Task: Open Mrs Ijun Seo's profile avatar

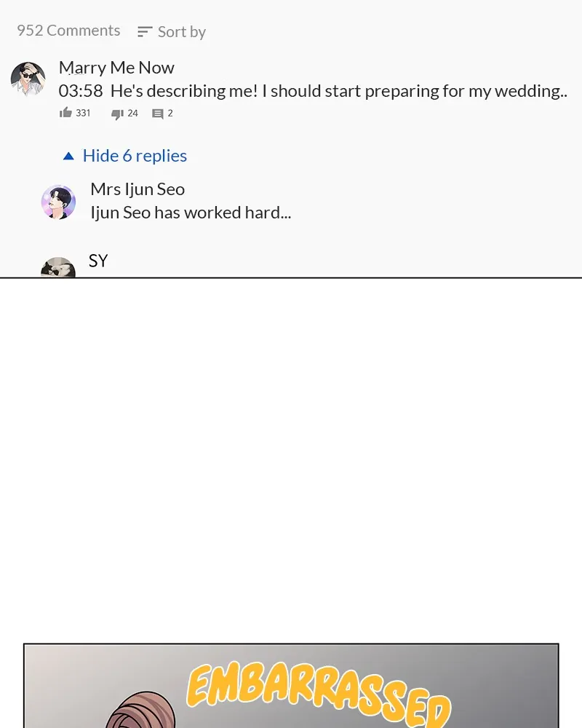Action: pyautogui.click(x=58, y=202)
